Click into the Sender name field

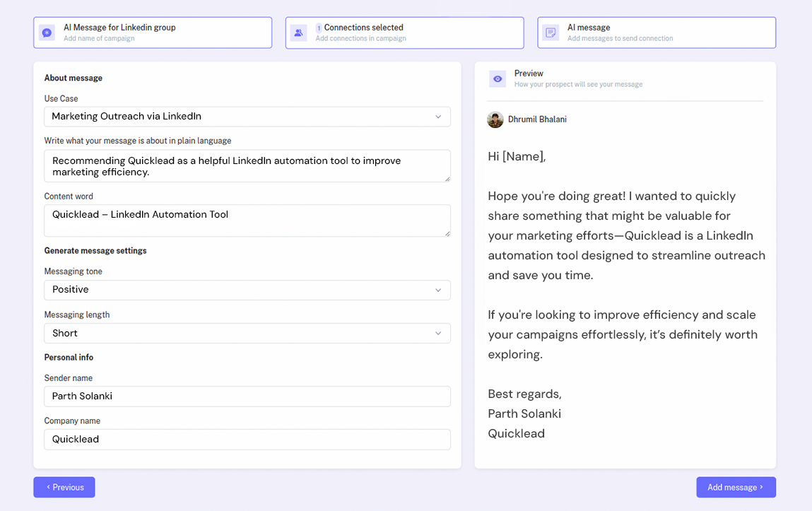[247, 396]
